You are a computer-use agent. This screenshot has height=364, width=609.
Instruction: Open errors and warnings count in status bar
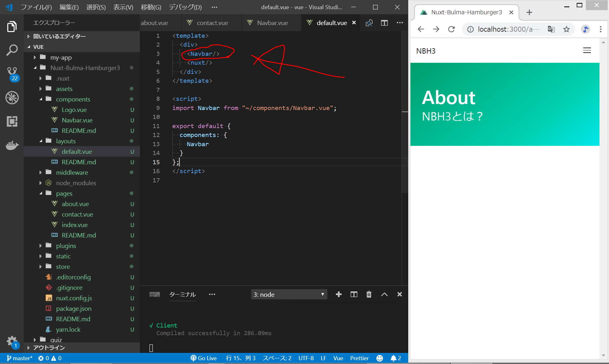[x=50, y=358]
